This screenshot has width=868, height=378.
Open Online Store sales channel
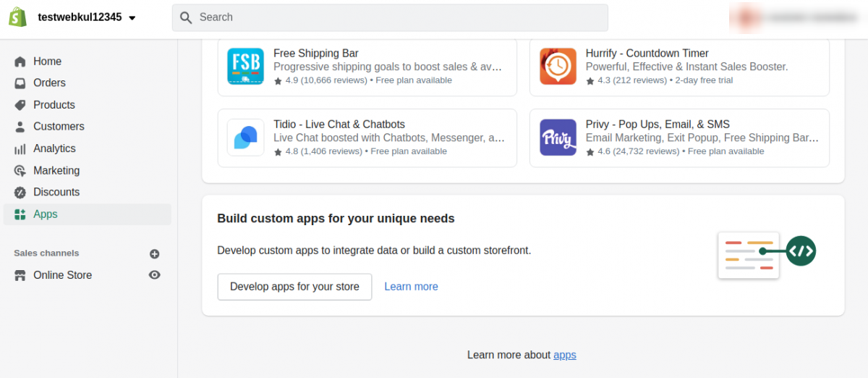click(62, 275)
